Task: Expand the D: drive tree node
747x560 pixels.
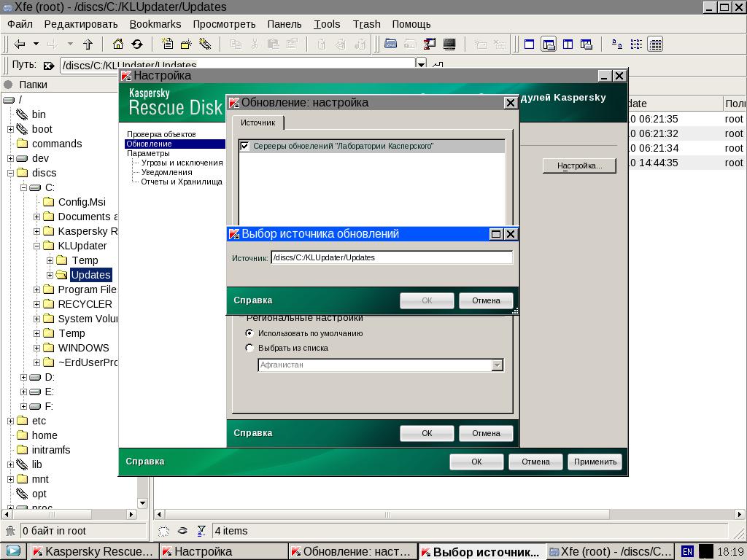Action: [23, 377]
